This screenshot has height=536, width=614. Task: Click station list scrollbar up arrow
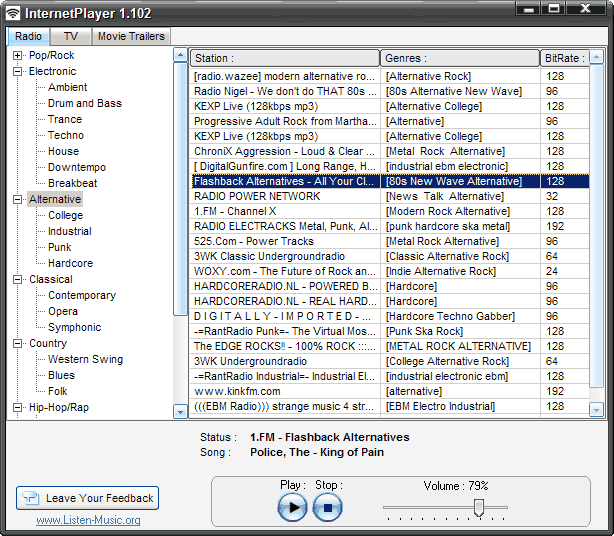coord(596,57)
